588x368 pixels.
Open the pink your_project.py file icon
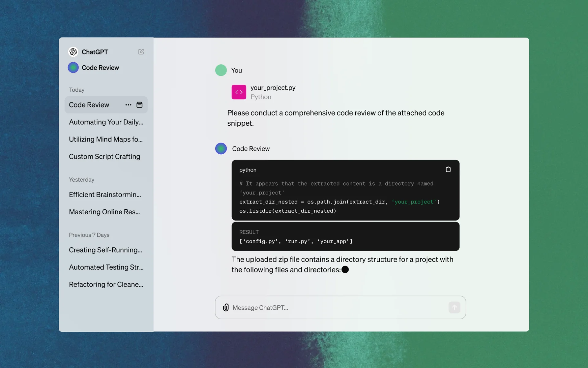coord(239,92)
